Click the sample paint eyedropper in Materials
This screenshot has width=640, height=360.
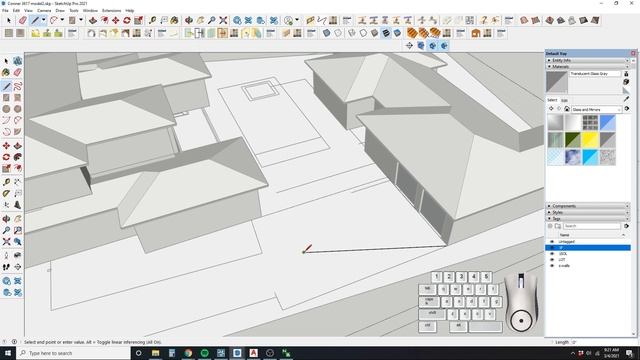pos(626,99)
